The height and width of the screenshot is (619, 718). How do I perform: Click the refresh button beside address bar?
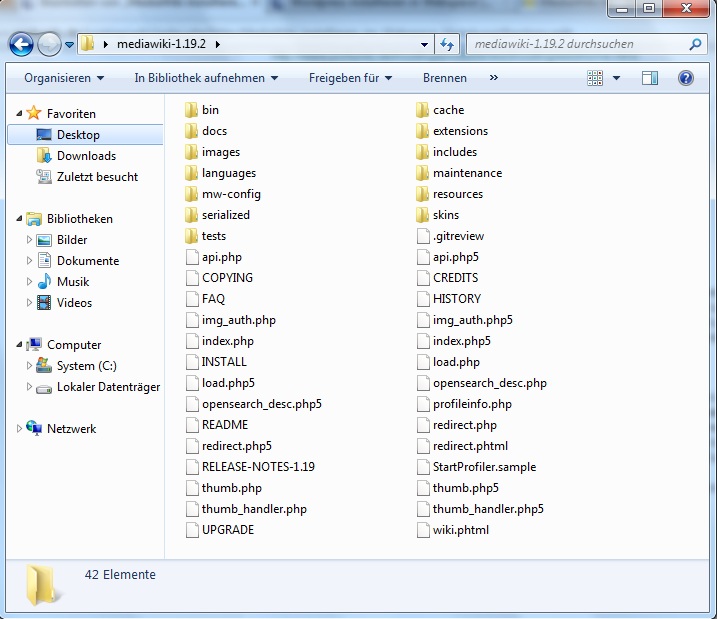click(x=448, y=44)
